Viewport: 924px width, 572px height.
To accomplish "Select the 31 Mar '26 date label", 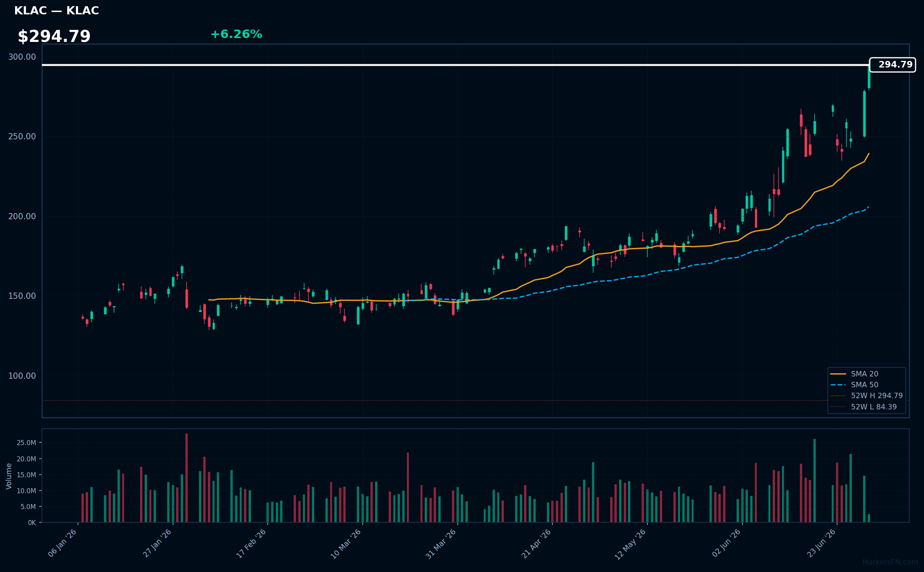I will pos(441,544).
